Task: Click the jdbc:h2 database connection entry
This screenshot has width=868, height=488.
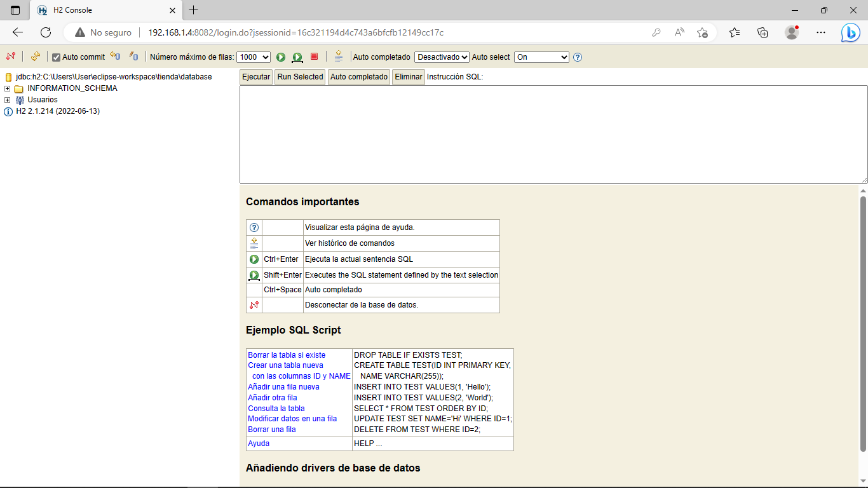Action: 114,77
